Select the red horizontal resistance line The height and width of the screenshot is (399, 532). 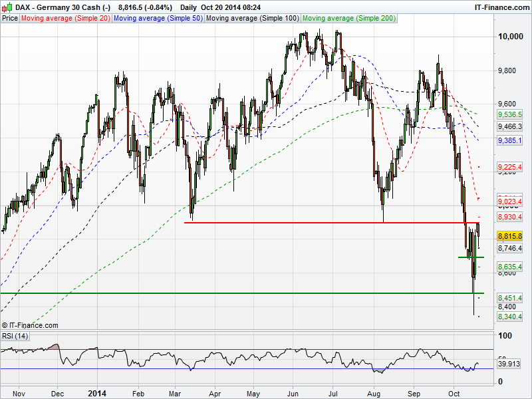point(331,223)
